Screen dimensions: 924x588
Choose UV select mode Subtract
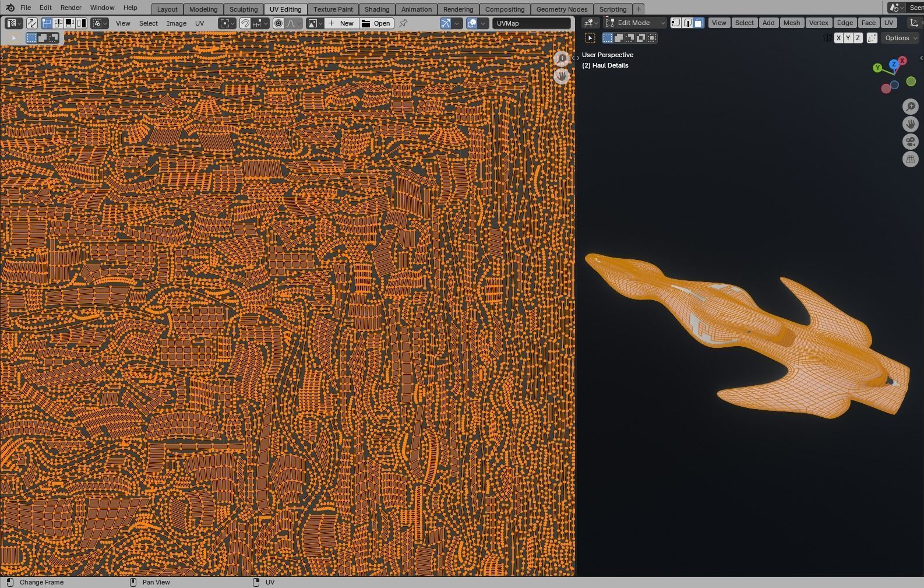pos(54,38)
